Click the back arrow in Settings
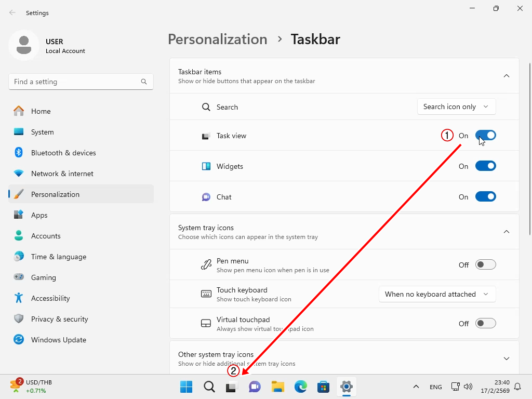The height and width of the screenshot is (399, 532). (12, 13)
